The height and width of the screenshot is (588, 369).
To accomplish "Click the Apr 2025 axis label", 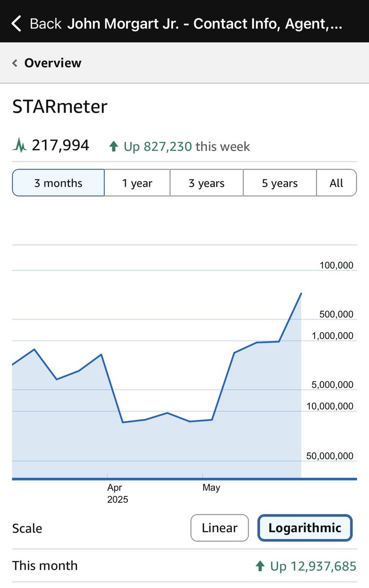I will coord(117,493).
